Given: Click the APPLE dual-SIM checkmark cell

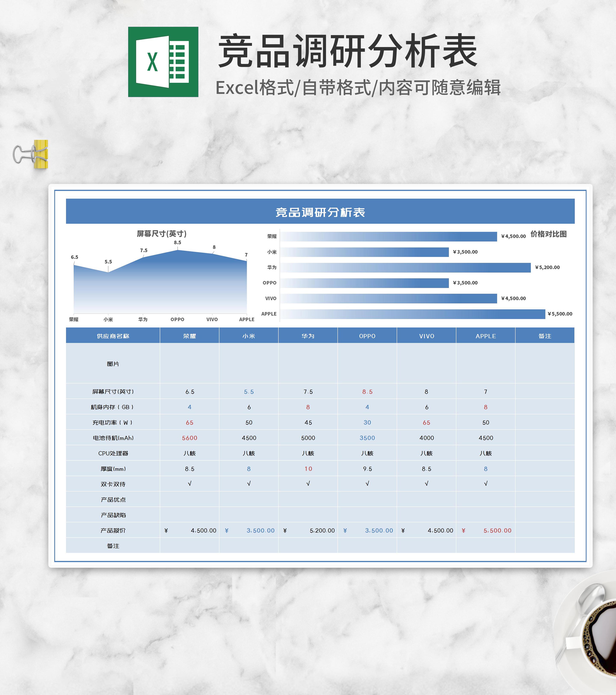Looking at the screenshot, I should click(x=485, y=484).
